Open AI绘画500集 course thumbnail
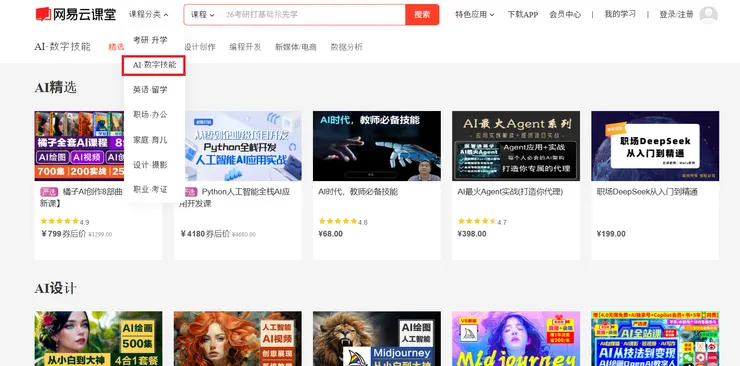This screenshot has width=740, height=366. point(98,339)
